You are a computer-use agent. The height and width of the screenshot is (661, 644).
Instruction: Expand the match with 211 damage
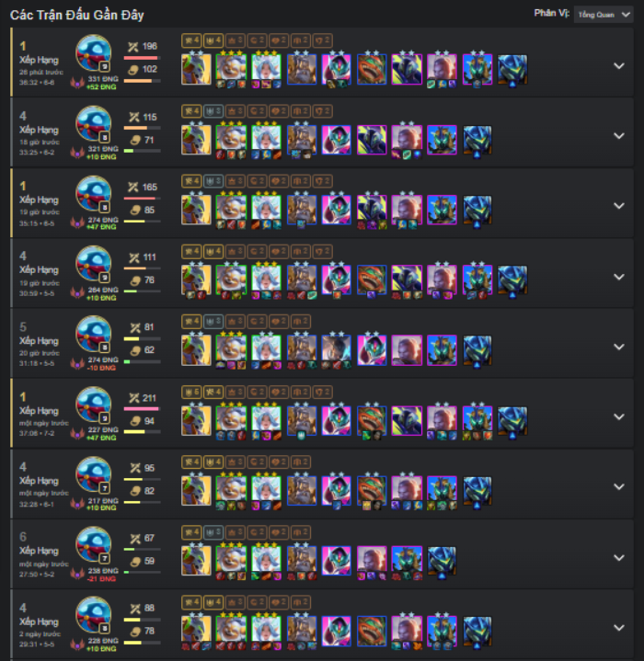tap(618, 416)
